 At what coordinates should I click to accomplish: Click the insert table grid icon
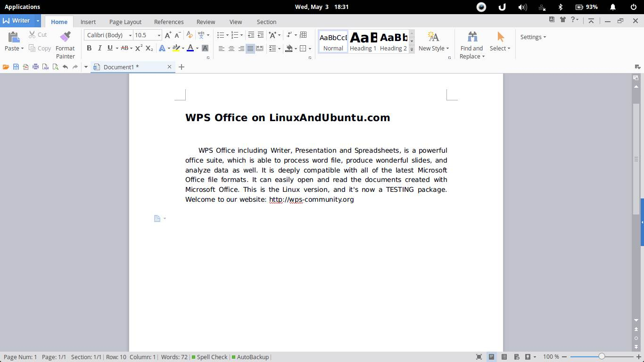303,35
